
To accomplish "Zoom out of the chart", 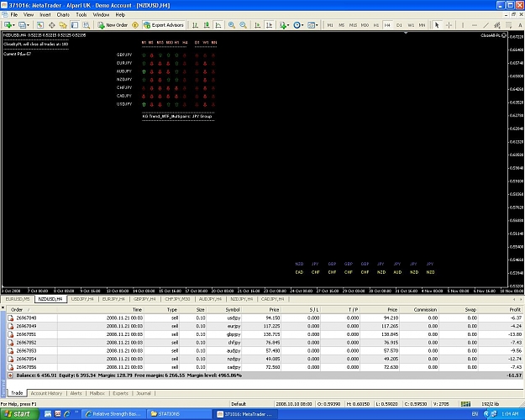I will (x=243, y=25).
